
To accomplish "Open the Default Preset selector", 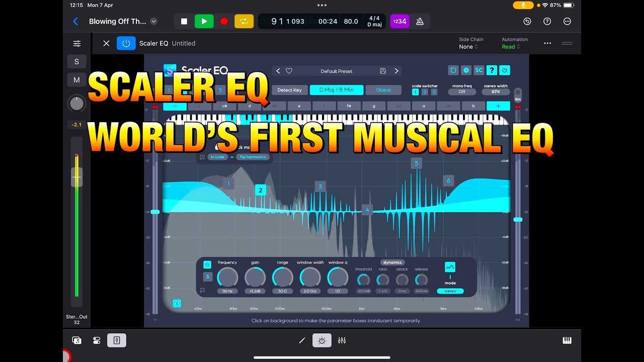I will pyautogui.click(x=337, y=71).
